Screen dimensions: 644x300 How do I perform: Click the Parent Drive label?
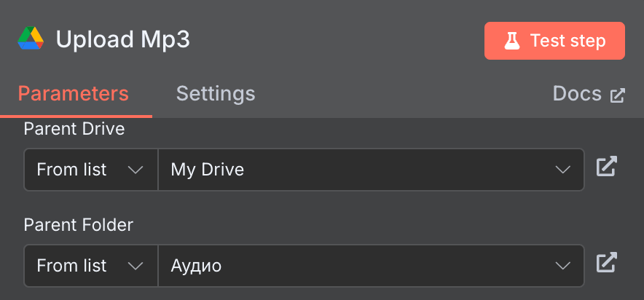(74, 129)
